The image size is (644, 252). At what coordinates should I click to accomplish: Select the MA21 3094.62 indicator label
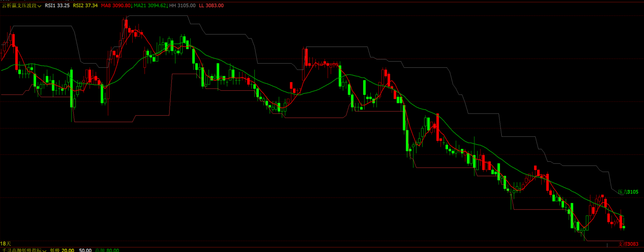pos(150,5)
